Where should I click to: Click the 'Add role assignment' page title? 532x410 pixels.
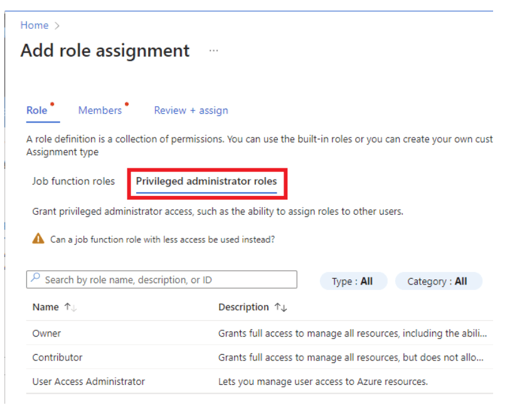[105, 51]
